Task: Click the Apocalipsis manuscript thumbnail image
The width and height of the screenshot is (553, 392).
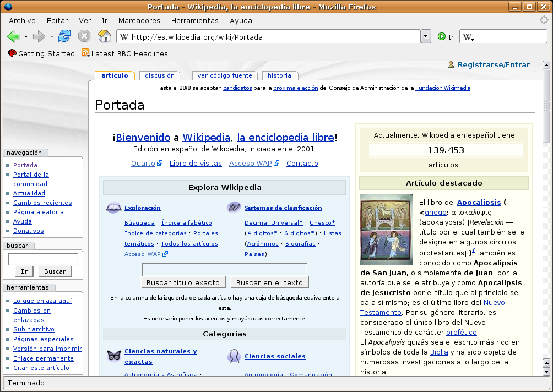Action: pyautogui.click(x=387, y=230)
